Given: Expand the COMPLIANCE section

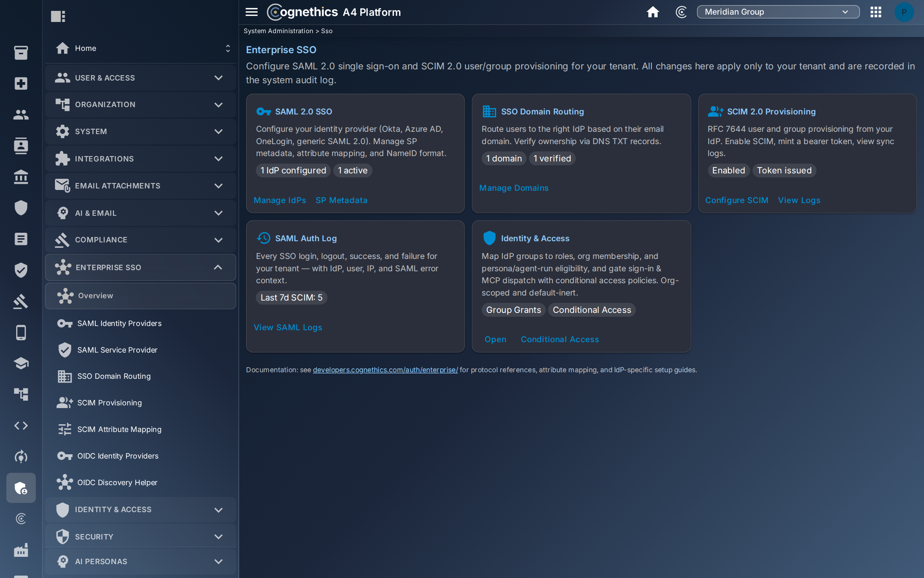Looking at the screenshot, I should tap(141, 240).
